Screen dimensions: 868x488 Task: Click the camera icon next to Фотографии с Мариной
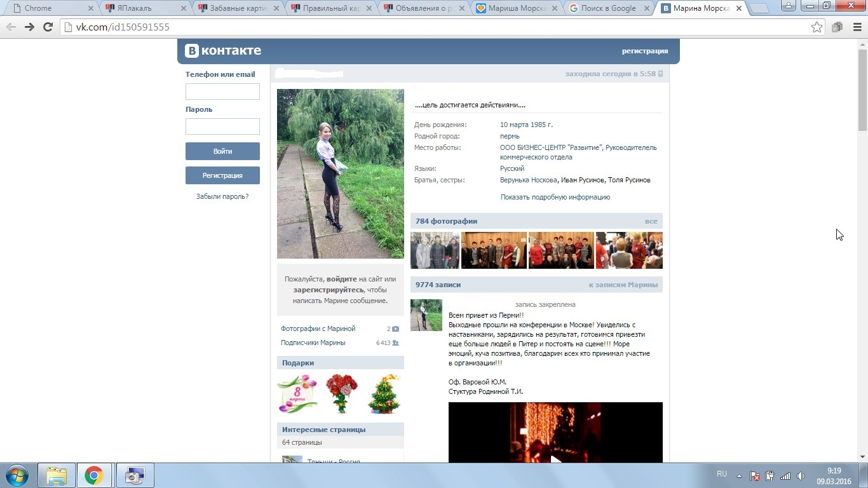395,329
